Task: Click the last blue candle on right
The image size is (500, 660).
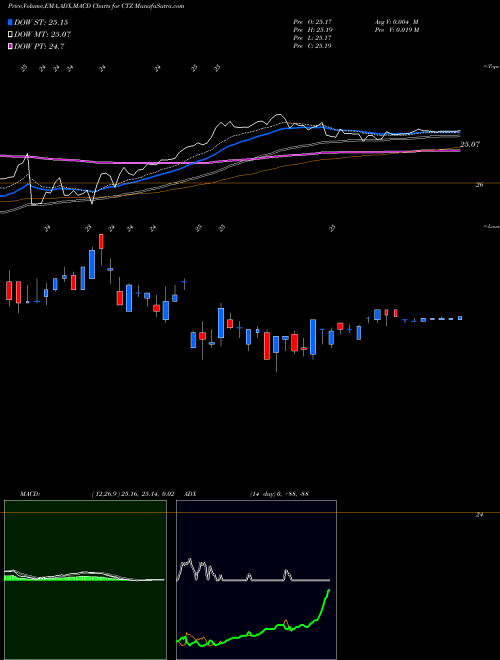Action: tap(460, 318)
